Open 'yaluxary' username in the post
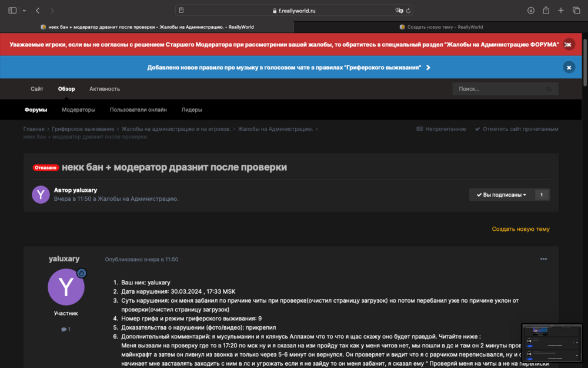 pyautogui.click(x=64, y=258)
